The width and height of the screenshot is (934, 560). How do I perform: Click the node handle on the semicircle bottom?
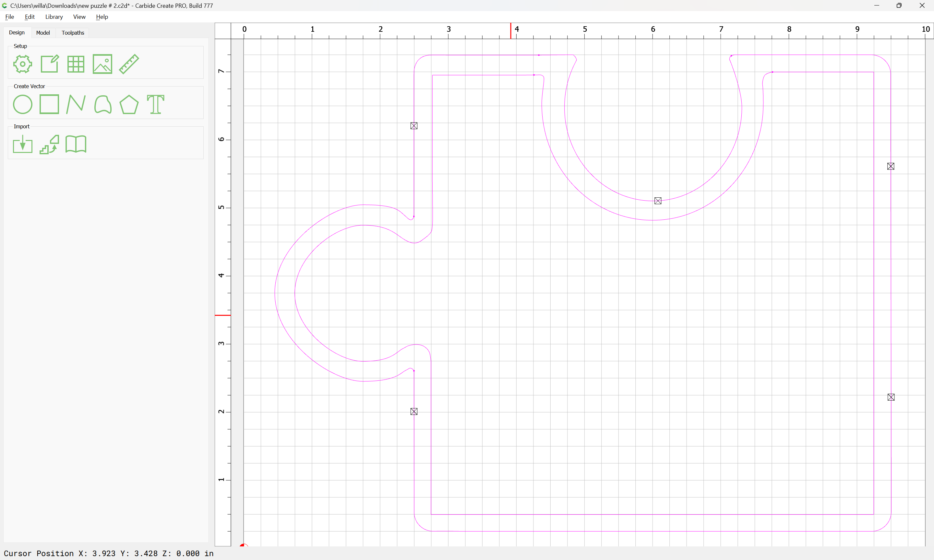tap(658, 201)
